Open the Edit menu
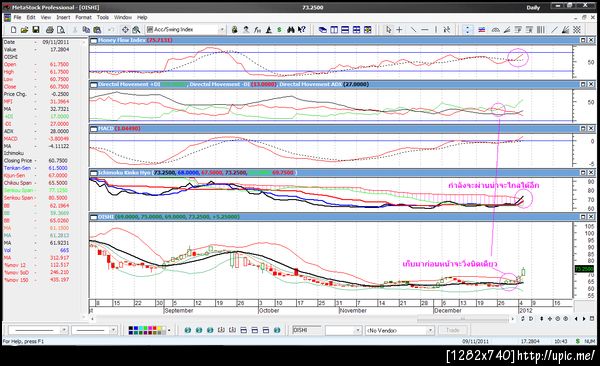This screenshot has height=366, width=600. click(x=31, y=17)
